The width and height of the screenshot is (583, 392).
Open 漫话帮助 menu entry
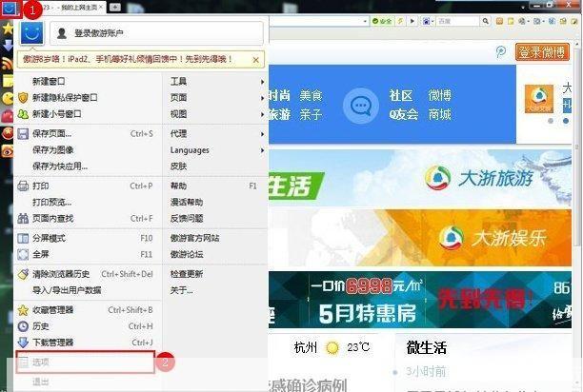click(x=187, y=203)
